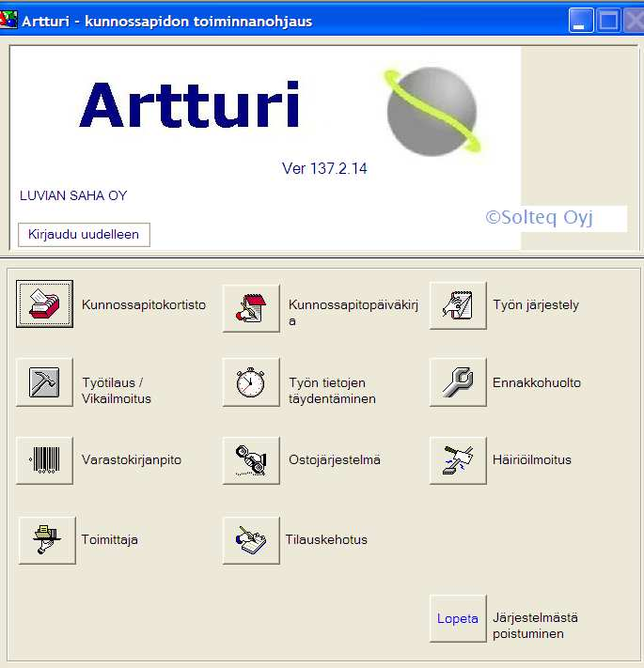Click the Häiriöilmoitus icon

(x=458, y=460)
